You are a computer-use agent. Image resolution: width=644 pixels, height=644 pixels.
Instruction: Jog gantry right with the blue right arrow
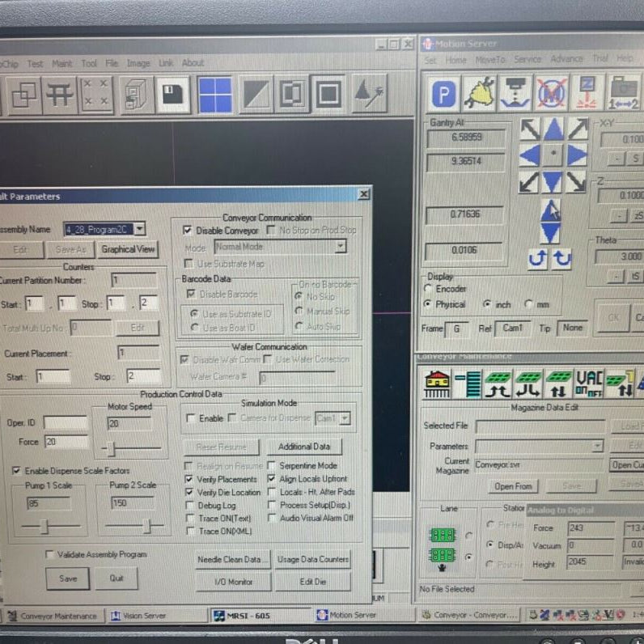(x=577, y=155)
